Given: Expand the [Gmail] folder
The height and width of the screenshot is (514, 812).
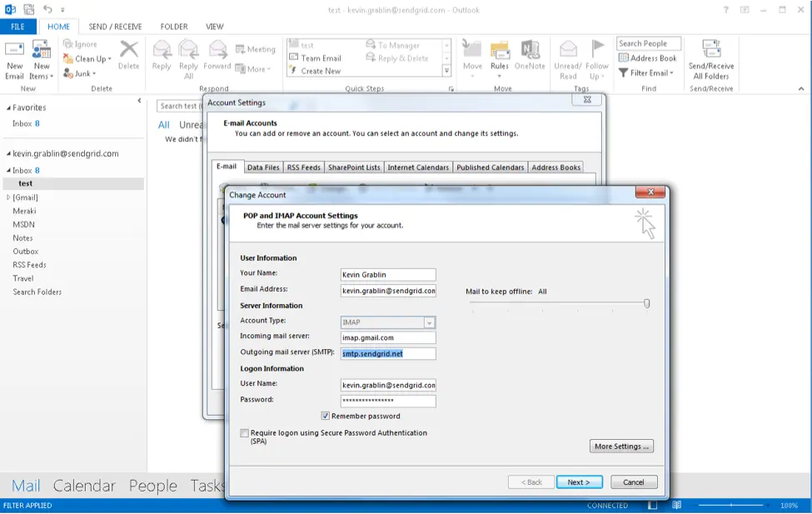Looking at the screenshot, I should click(8, 197).
